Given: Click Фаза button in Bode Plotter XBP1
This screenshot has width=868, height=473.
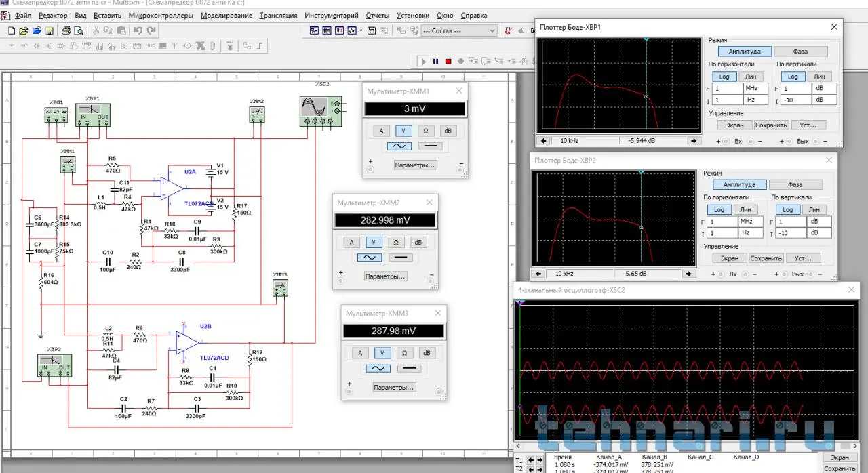Looking at the screenshot, I should point(800,52).
